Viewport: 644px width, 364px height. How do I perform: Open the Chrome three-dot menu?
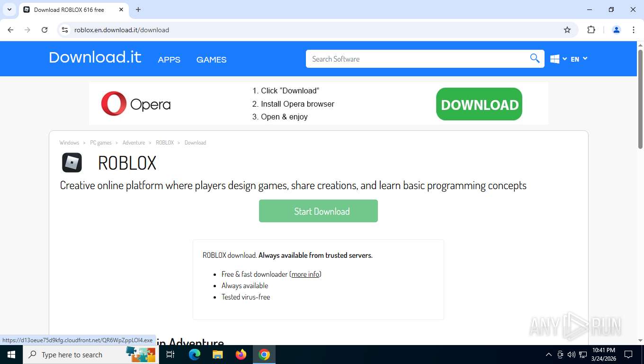[x=634, y=30]
